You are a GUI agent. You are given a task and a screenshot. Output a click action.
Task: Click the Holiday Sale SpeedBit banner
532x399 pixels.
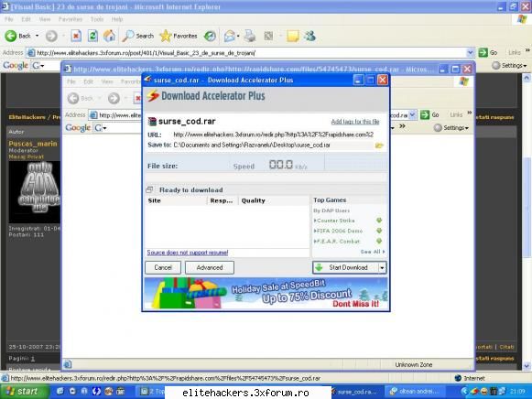[x=266, y=293]
